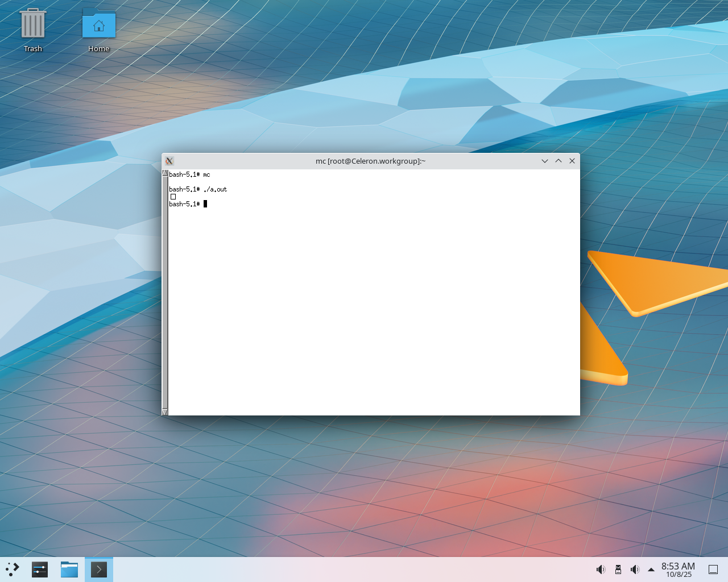728x582 pixels.
Task: Click the mc terminal title bar
Action: (x=370, y=161)
